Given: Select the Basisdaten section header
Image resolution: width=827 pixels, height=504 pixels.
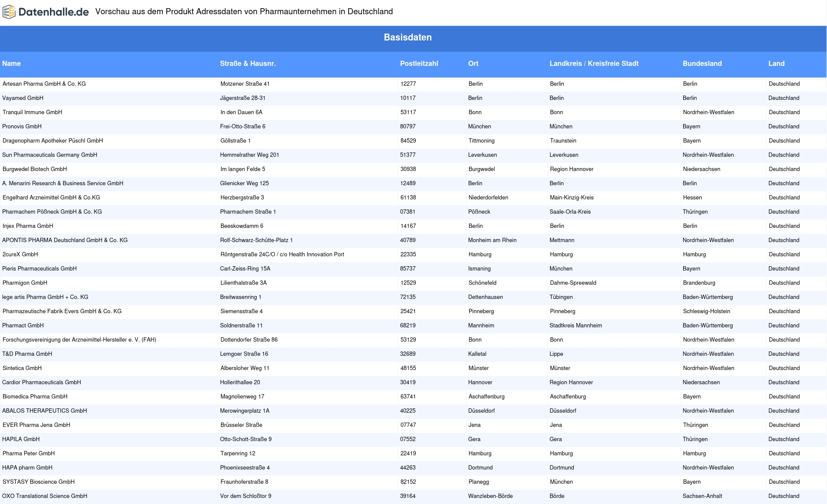Looking at the screenshot, I should pos(408,37).
